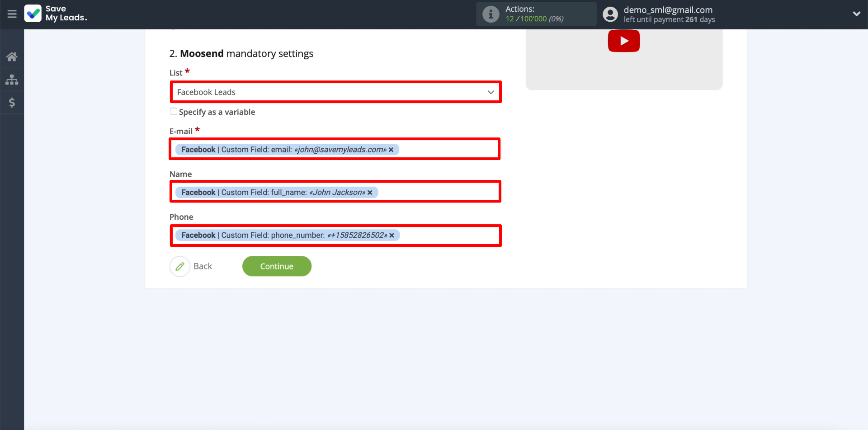Open the List dropdown showing Facebook Leads
This screenshot has width=868, height=430.
point(336,92)
